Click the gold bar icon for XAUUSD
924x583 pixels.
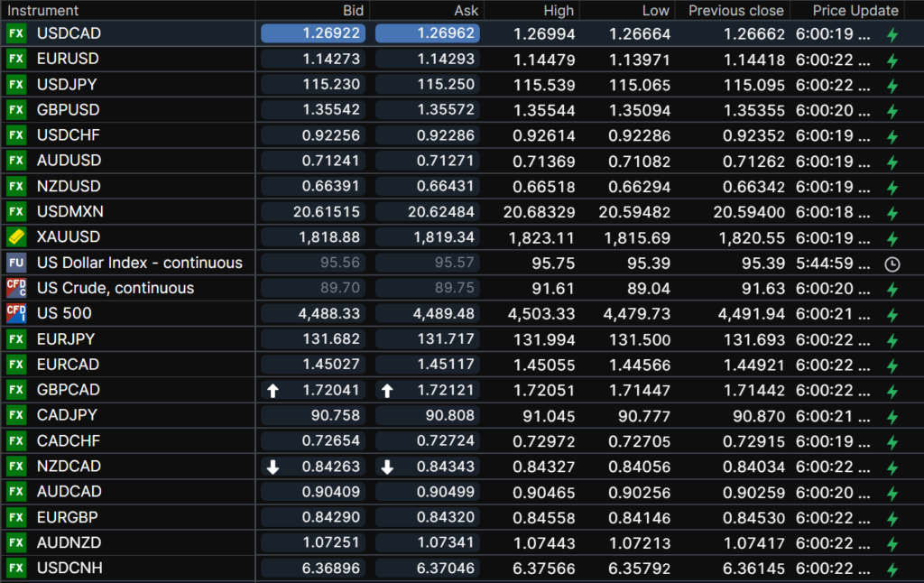pyautogui.click(x=16, y=237)
